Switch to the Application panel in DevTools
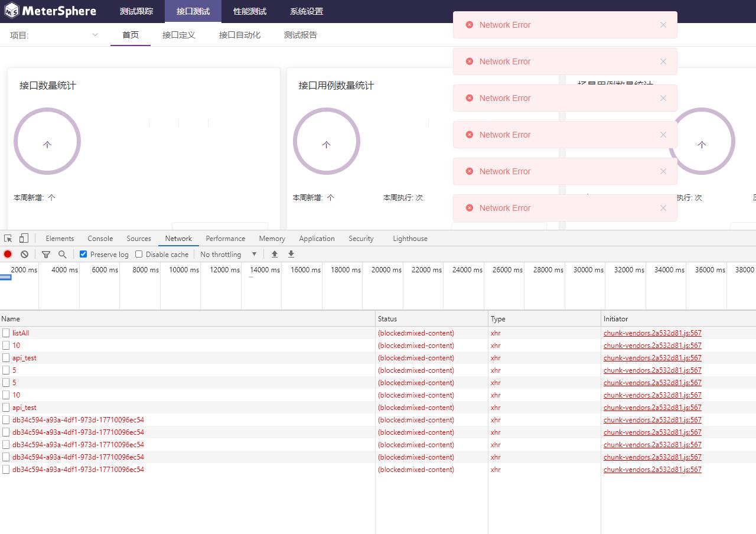This screenshot has height=534, width=756. [317, 239]
